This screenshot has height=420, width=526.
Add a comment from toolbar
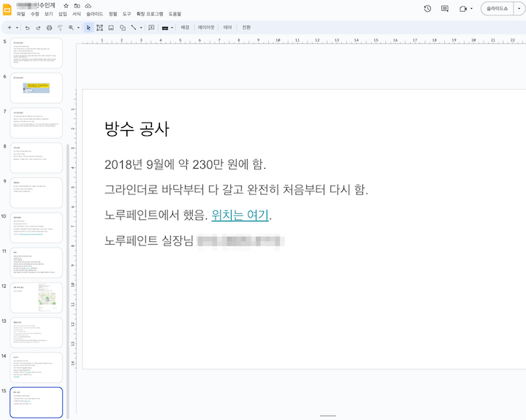[151, 28]
